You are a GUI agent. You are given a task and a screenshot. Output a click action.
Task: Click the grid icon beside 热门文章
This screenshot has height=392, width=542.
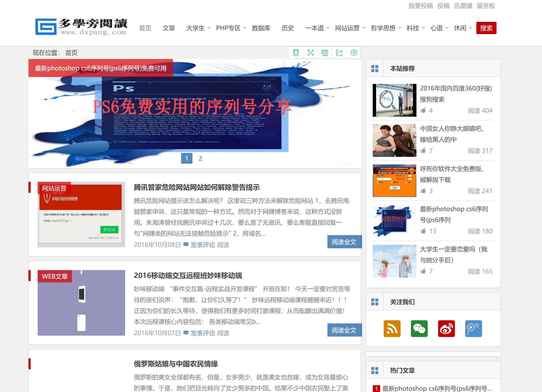tap(375, 371)
